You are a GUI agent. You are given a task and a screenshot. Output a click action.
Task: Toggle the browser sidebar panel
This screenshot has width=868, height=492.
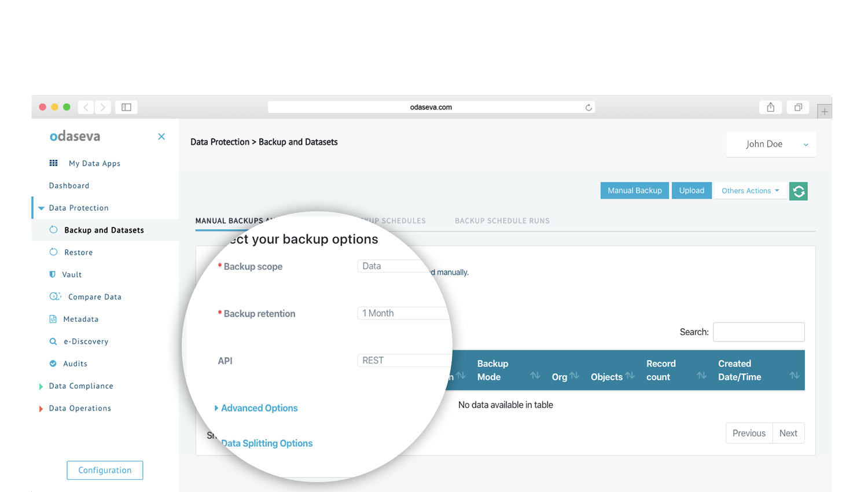point(126,107)
